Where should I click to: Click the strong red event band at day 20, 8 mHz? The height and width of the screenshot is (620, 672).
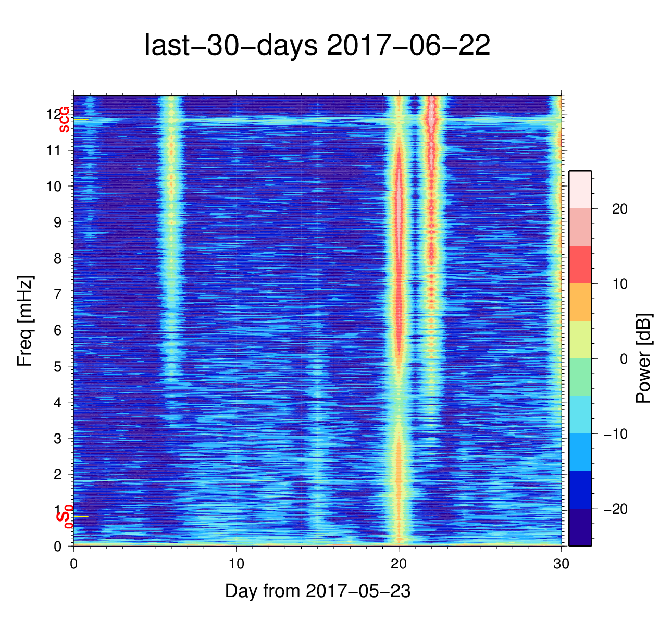[399, 258]
